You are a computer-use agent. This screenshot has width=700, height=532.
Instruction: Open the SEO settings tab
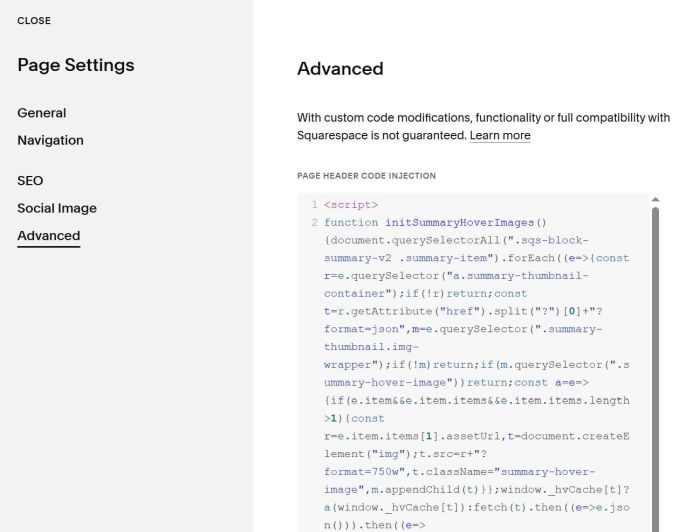pyautogui.click(x=30, y=181)
